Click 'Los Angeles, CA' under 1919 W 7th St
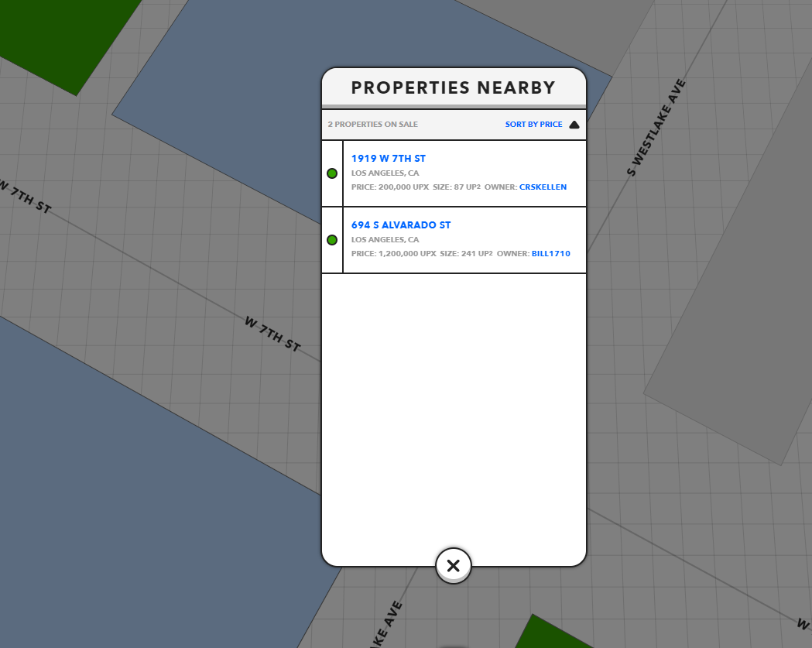Image resolution: width=812 pixels, height=648 pixels. click(385, 173)
